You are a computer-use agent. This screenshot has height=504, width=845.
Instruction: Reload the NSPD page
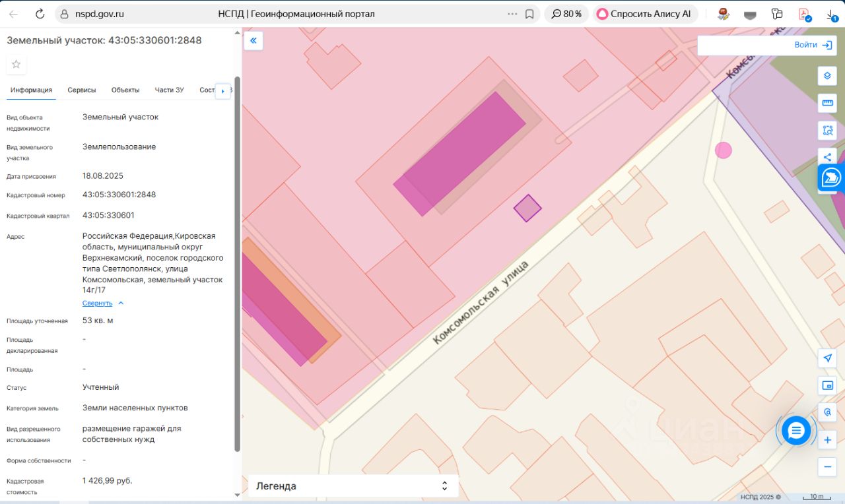[x=40, y=14]
